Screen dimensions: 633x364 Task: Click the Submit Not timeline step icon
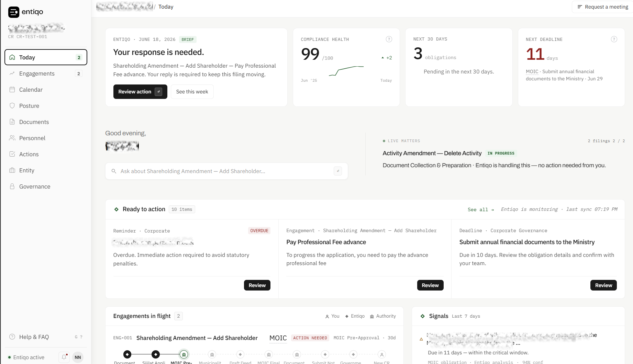point(325,354)
